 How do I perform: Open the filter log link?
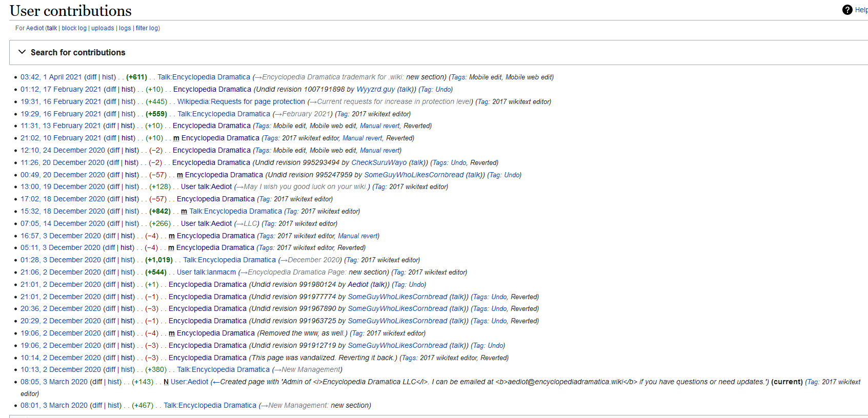(147, 28)
